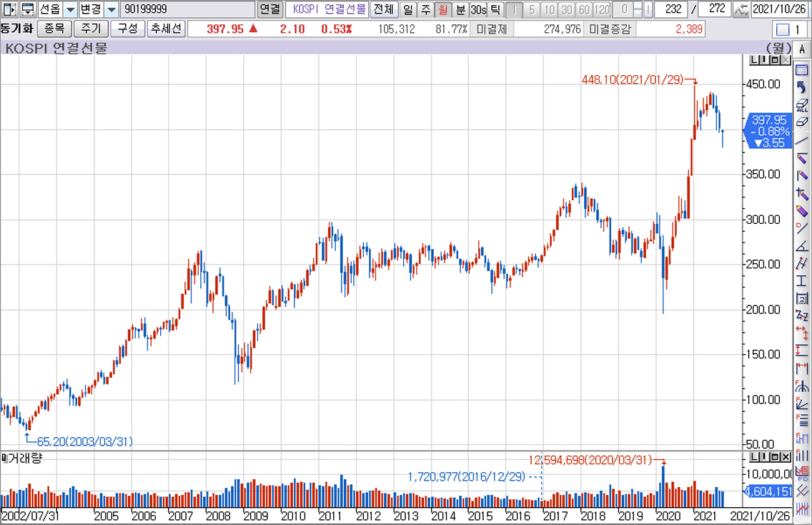The height and width of the screenshot is (525, 812).
Task: Click the symbol code field 90199999
Action: coord(188,9)
